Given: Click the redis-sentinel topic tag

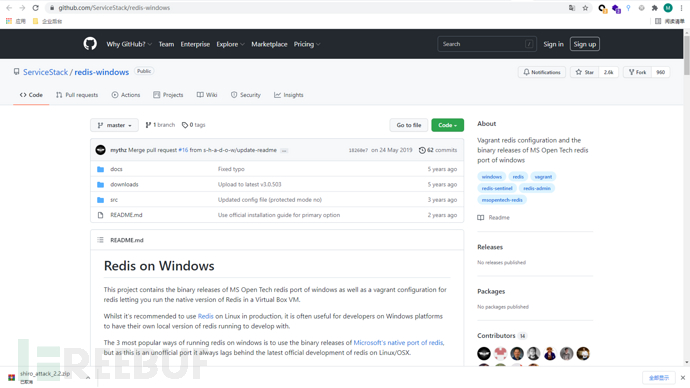Looking at the screenshot, I should point(497,188).
